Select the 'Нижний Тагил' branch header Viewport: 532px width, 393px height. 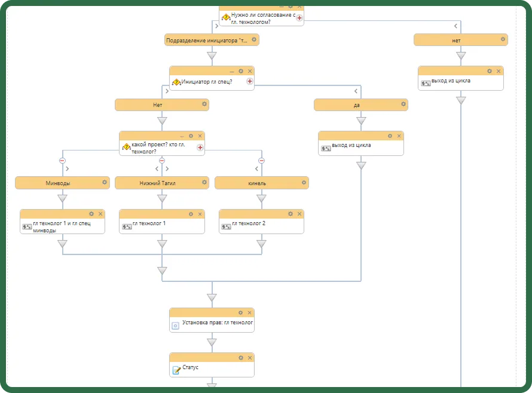click(162, 183)
